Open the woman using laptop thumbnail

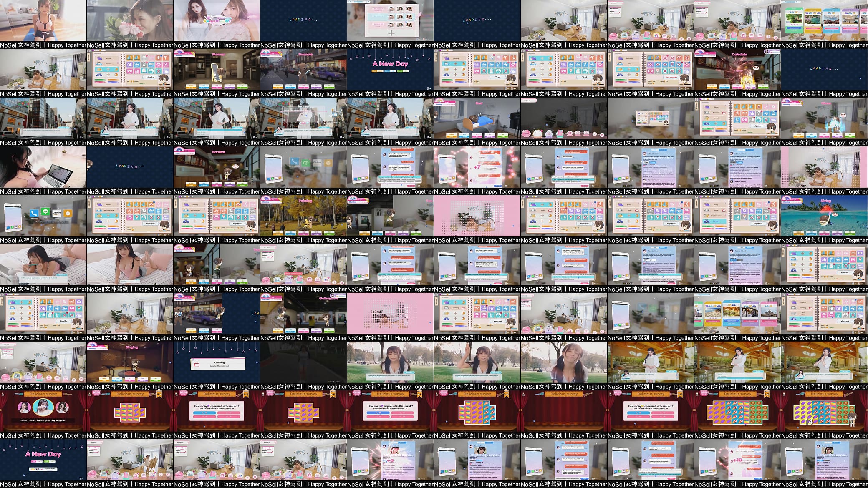43,167
